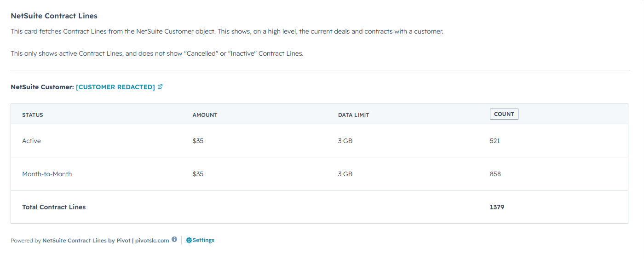
Task: Open the [CUSTOMER REDACTED] customer link
Action: [115, 87]
